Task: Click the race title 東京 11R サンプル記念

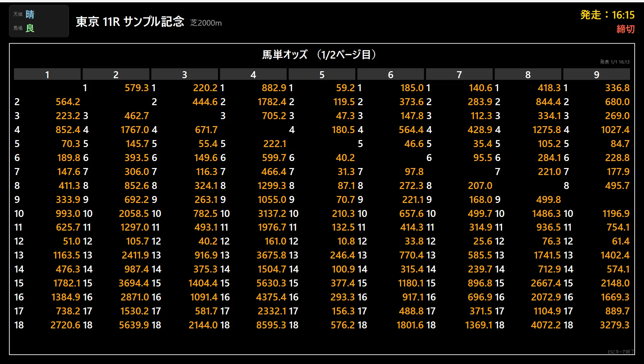Action: point(130,22)
